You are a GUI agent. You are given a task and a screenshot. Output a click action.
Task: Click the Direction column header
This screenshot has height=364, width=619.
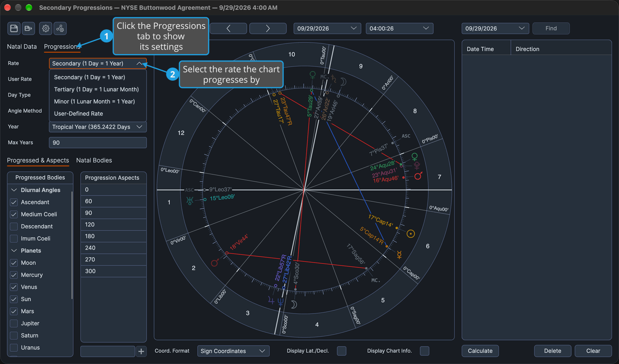[561, 49]
